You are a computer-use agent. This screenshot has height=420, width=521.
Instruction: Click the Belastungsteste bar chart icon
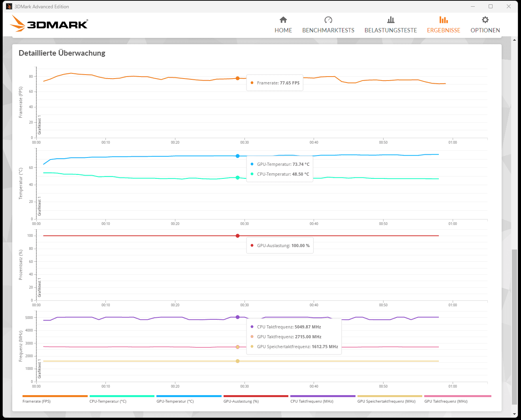[391, 20]
